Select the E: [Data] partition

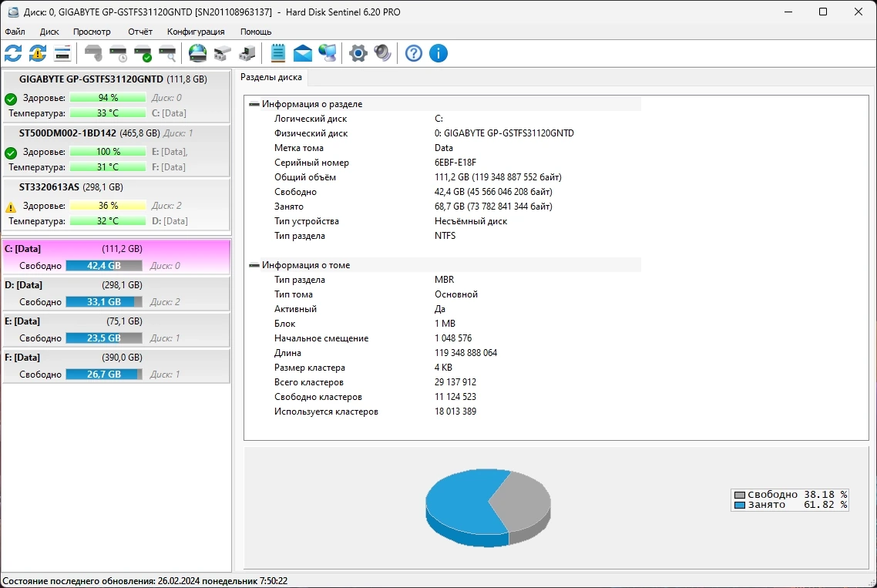(x=116, y=330)
